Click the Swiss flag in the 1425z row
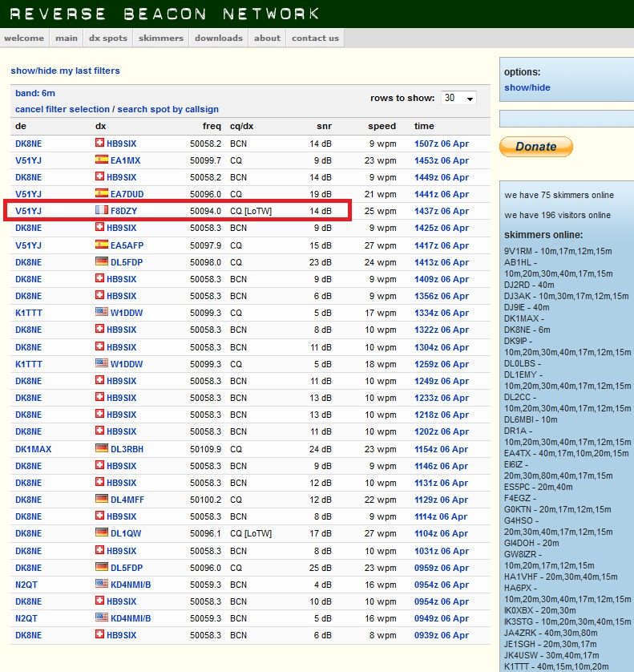The width and height of the screenshot is (634, 672). [x=100, y=227]
